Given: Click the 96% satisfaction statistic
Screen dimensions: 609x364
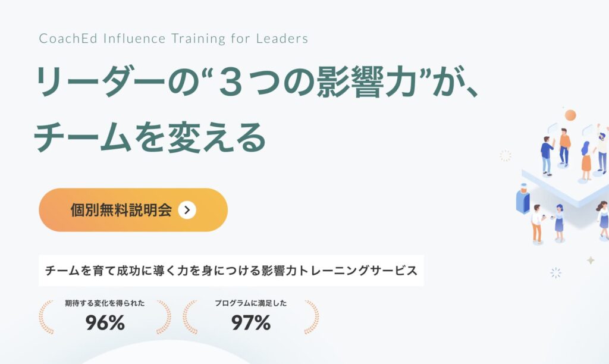Looking at the screenshot, I should point(105,322).
